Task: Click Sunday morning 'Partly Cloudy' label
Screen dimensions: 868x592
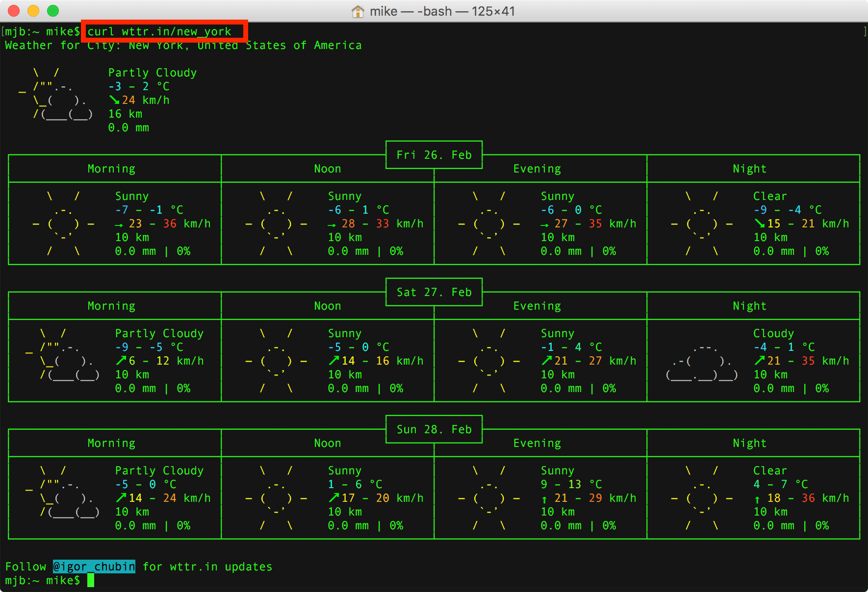Action: click(x=159, y=471)
